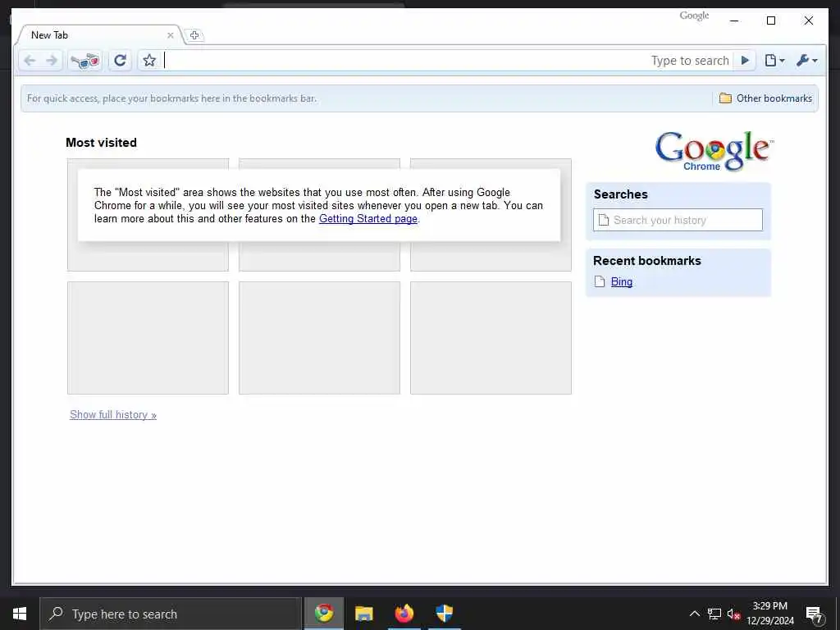840x630 pixels.
Task: Maximize the Chrome window
Action: coord(771,21)
